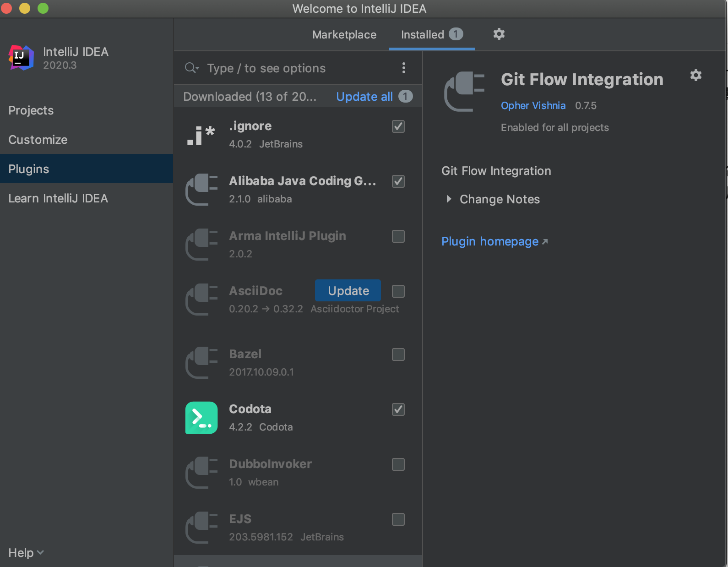728x567 pixels.
Task: Select the Alibaba Java Coding G... name
Action: click(303, 181)
